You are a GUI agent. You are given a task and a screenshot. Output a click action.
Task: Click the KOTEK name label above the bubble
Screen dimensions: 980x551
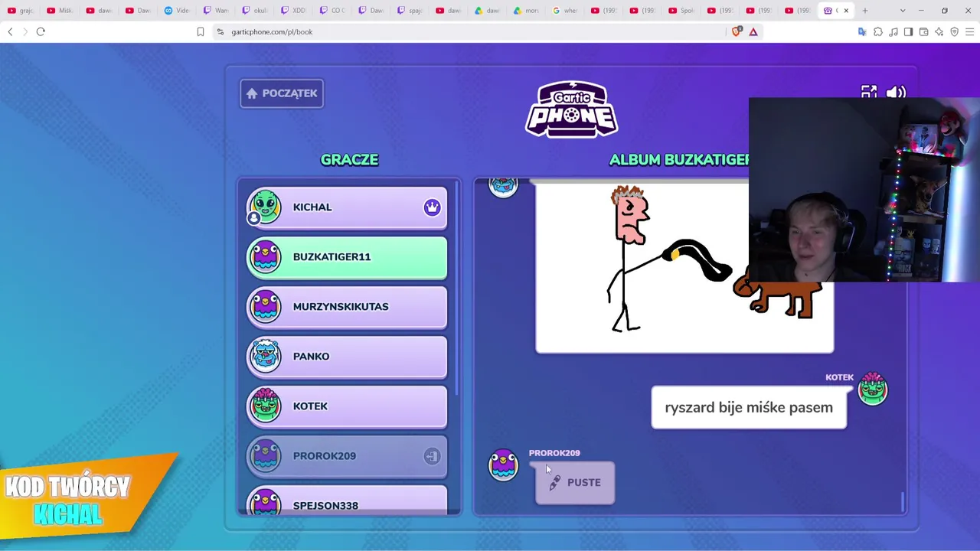(839, 377)
